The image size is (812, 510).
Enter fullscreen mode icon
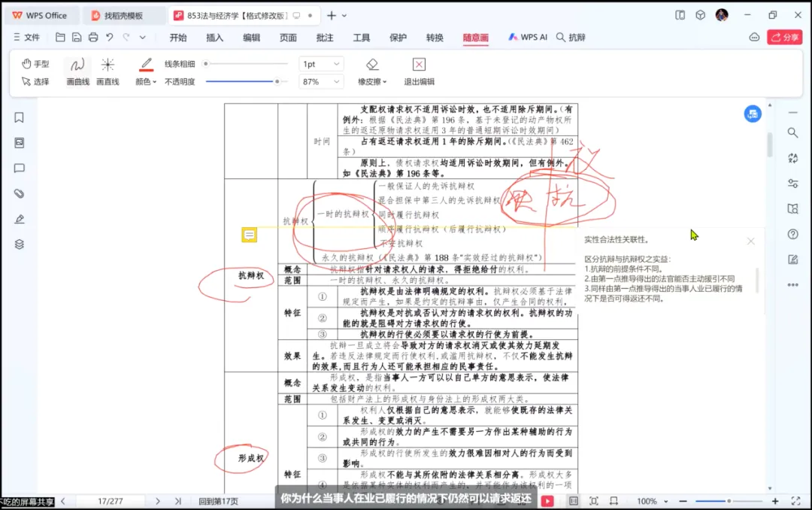(x=796, y=501)
